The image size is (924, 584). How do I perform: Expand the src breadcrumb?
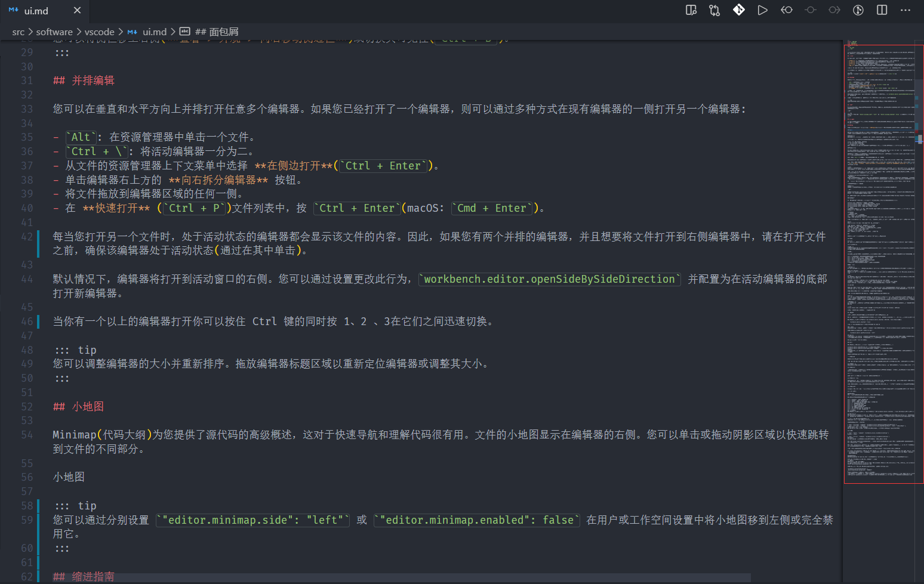click(18, 32)
